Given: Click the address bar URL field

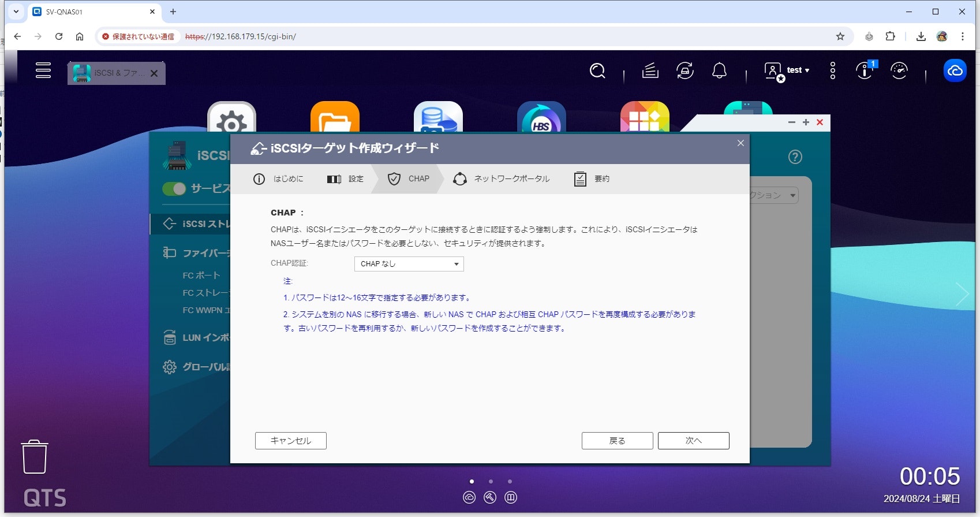Looking at the screenshot, I should [x=473, y=36].
